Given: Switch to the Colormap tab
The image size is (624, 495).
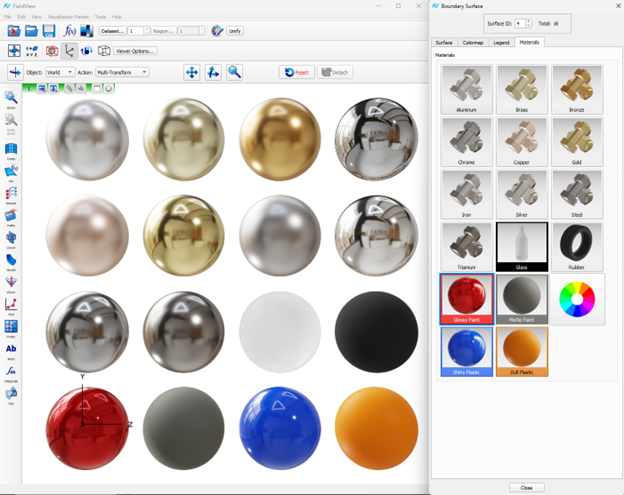Looking at the screenshot, I should point(473,42).
